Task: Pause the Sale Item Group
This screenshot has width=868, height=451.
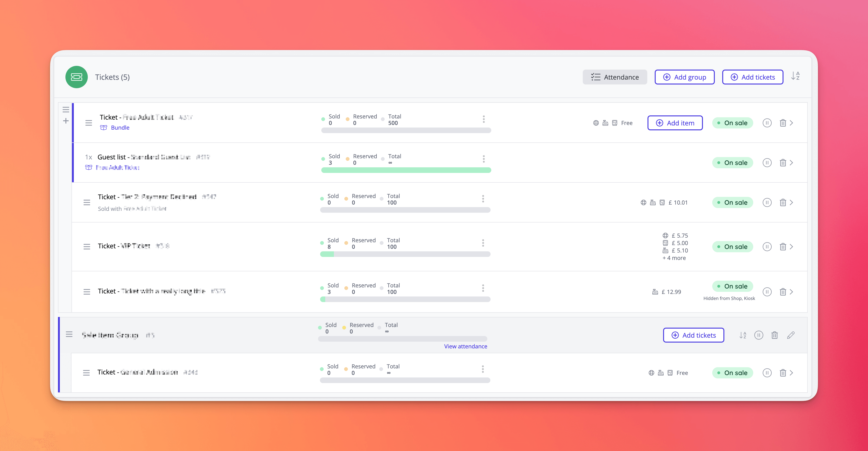Action: (759, 335)
